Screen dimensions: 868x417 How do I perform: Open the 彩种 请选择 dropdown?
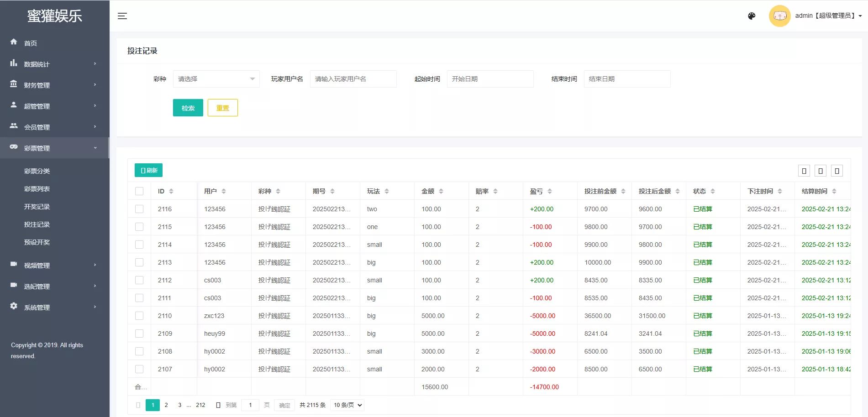tap(216, 79)
